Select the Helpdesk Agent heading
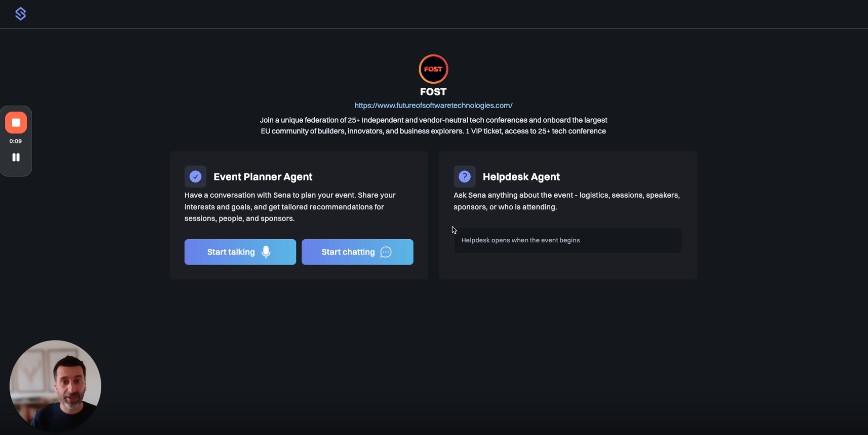Viewport: 868px width, 435px height. click(x=521, y=177)
